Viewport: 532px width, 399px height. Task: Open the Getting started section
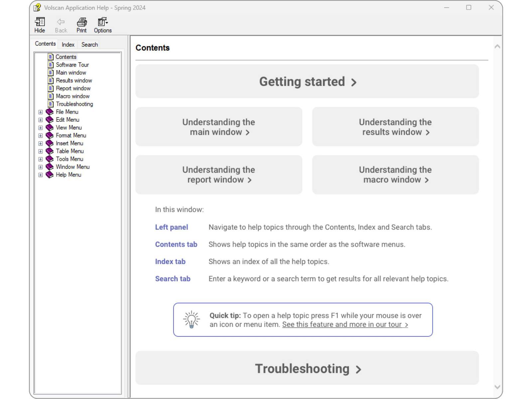click(x=307, y=81)
